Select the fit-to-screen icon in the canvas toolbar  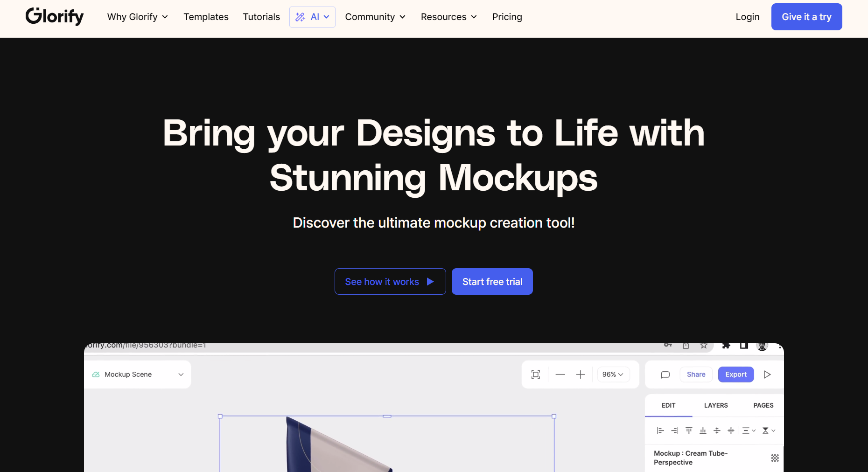coord(535,374)
